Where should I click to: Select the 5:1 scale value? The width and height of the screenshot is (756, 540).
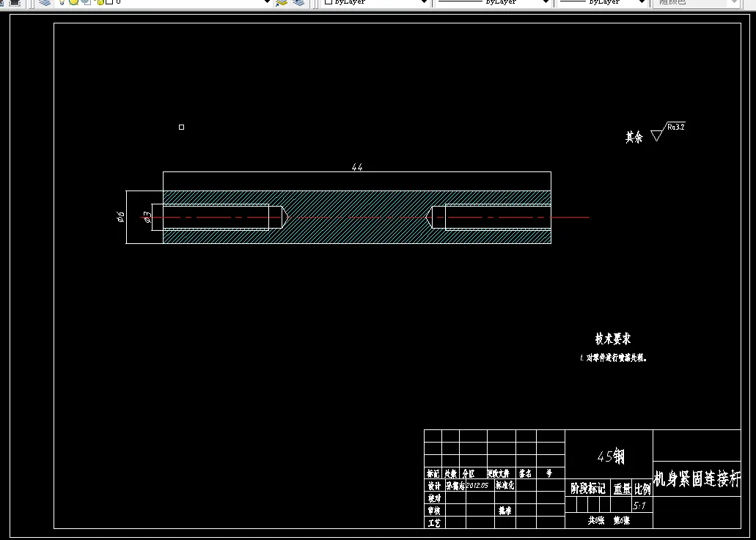639,506
